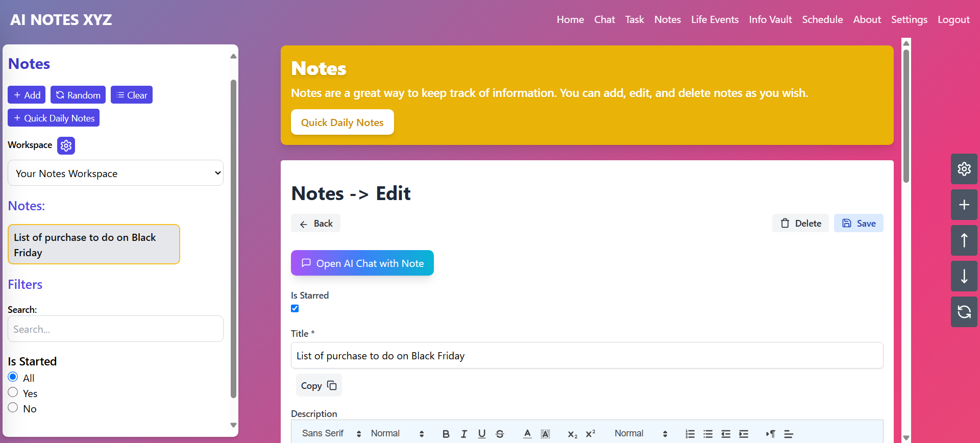The image size is (980, 443).
Task: Open text alignment options
Action: [789, 434]
